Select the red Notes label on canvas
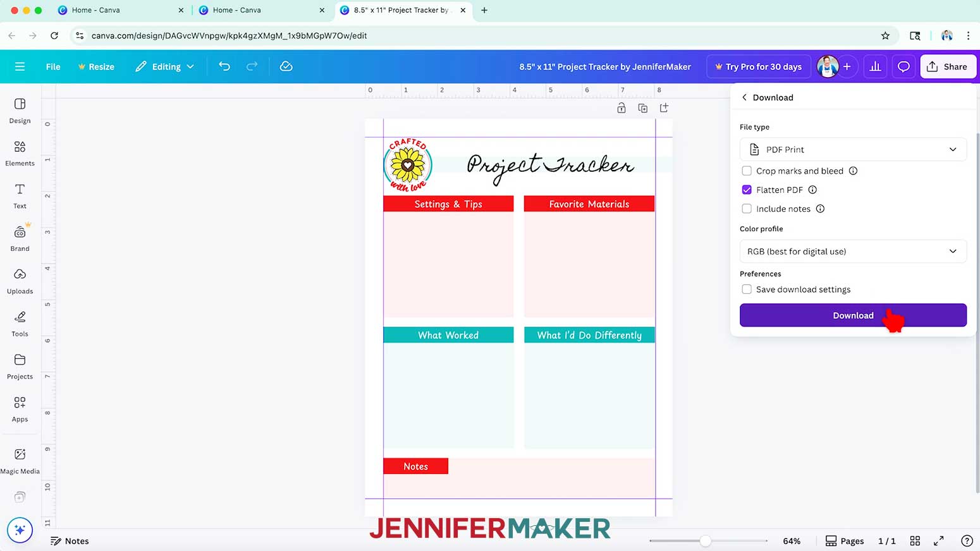Image resolution: width=980 pixels, height=551 pixels. pos(415,466)
